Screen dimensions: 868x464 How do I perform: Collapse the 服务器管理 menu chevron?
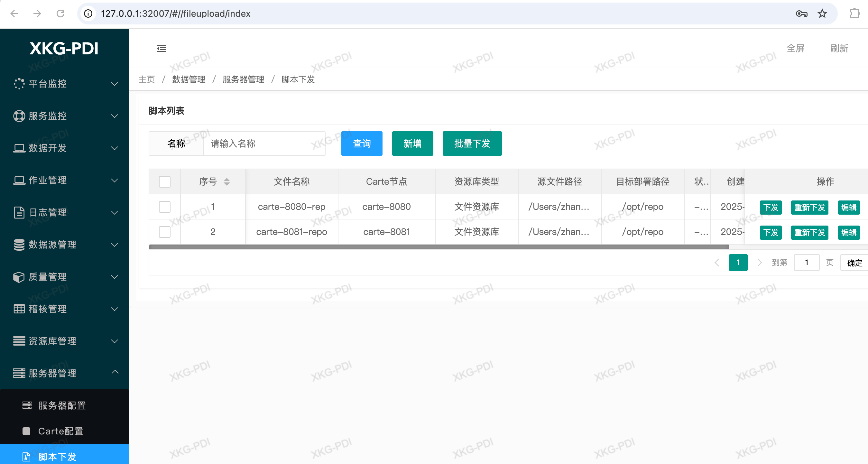click(x=115, y=372)
